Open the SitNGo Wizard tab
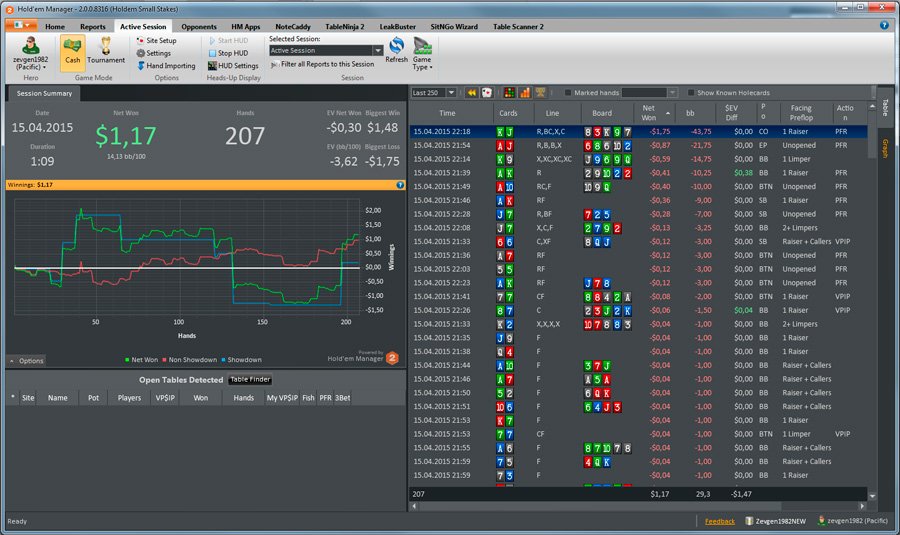 point(454,26)
